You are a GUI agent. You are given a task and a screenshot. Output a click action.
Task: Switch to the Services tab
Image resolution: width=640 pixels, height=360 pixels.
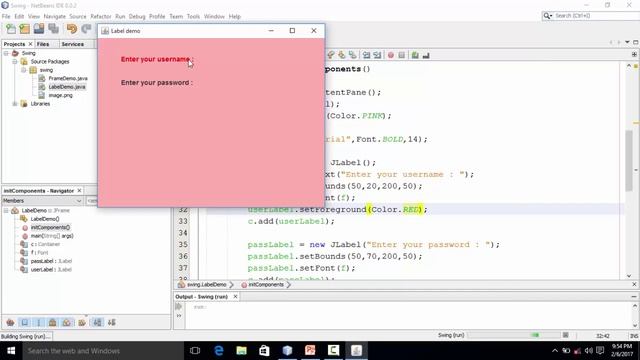click(x=73, y=44)
